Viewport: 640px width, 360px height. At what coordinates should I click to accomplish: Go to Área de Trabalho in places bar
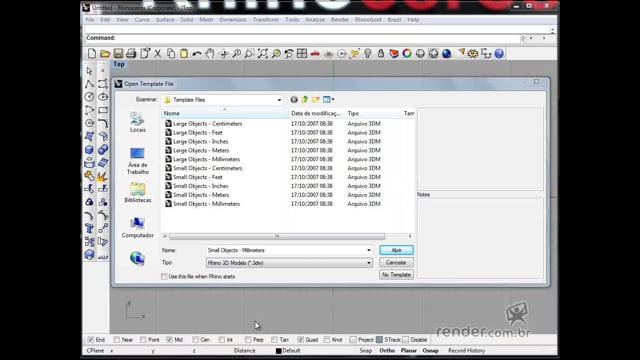point(138,161)
